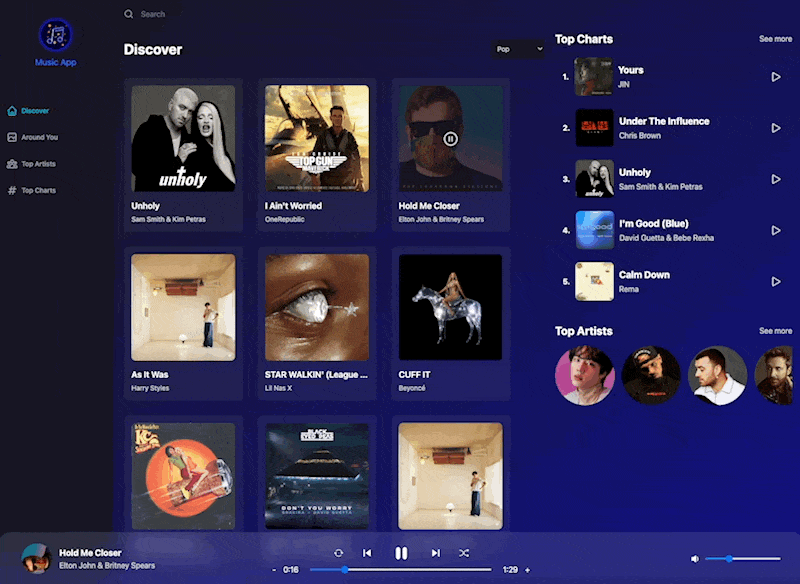Click the song seek progress slider

401,570
